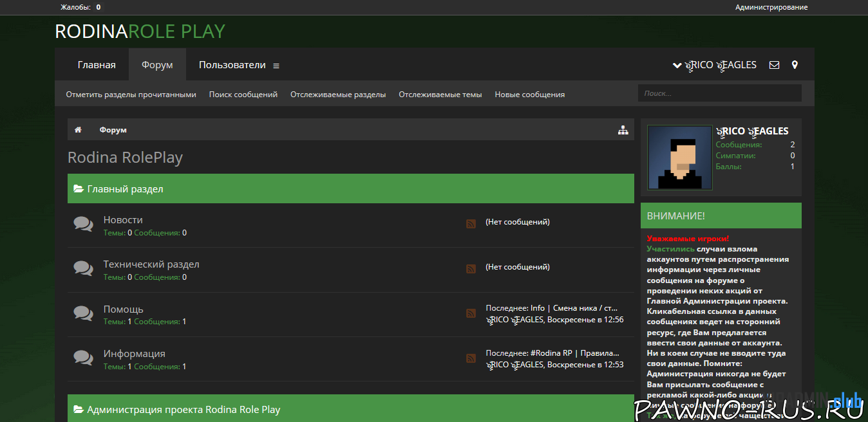This screenshot has width=868, height=422.
Task: Click RSS feed icon for Новости
Action: click(471, 223)
